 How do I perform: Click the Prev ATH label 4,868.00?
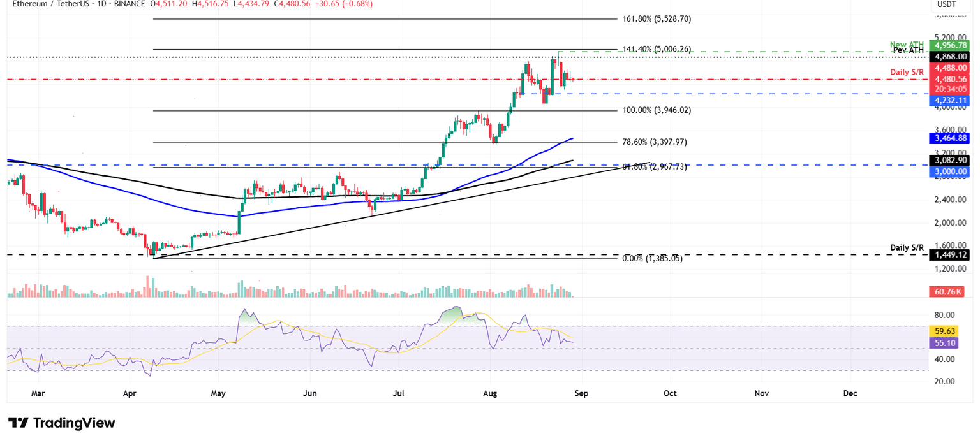(950, 56)
